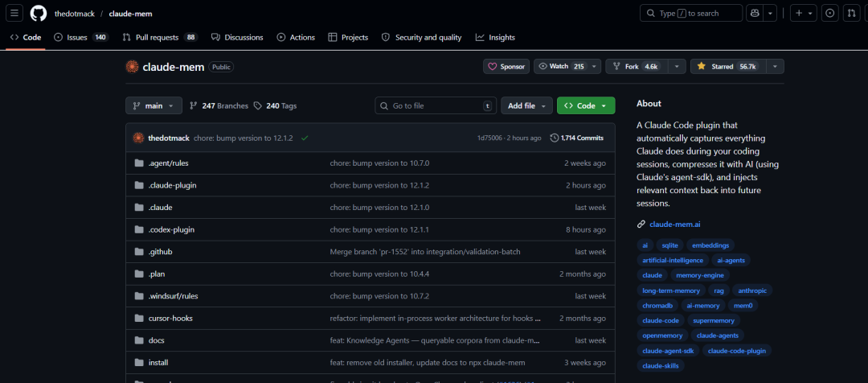Click the Sponsor button
The width and height of the screenshot is (868, 383).
(x=506, y=67)
